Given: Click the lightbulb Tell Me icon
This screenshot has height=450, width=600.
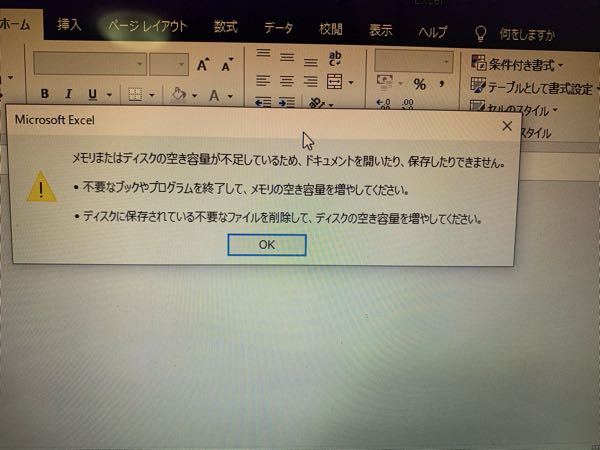Looking at the screenshot, I should click(x=480, y=34).
